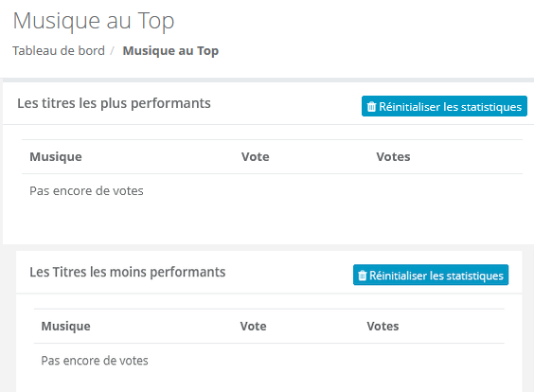Reset statistics for les moins performants
The image size is (534, 392).
tap(431, 275)
